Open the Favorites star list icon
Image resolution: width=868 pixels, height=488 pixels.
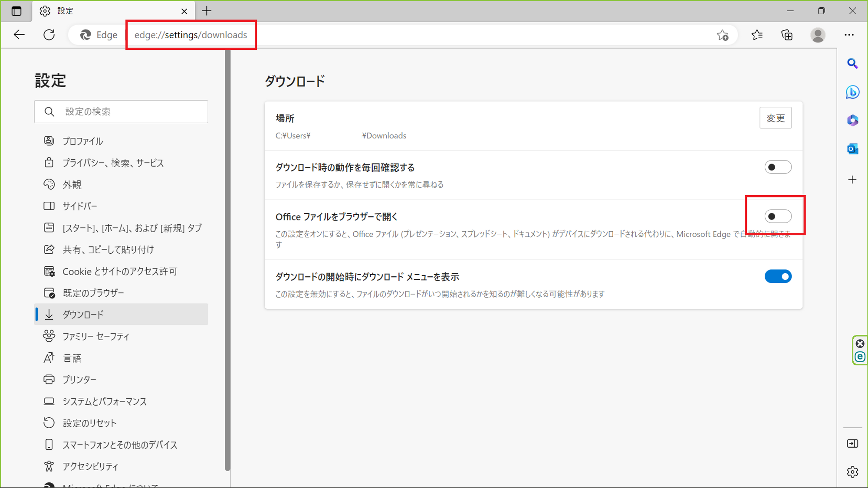757,35
